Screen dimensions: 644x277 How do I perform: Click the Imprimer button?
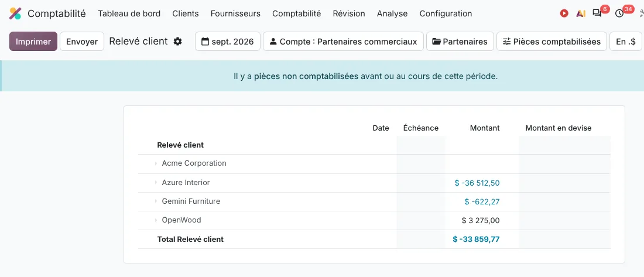(33, 41)
